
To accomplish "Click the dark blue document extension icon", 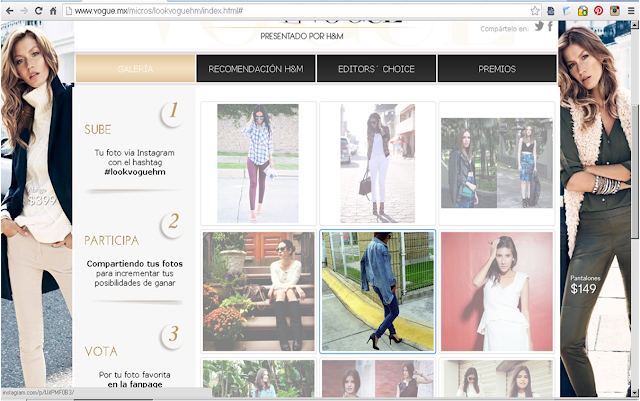I will 551,11.
